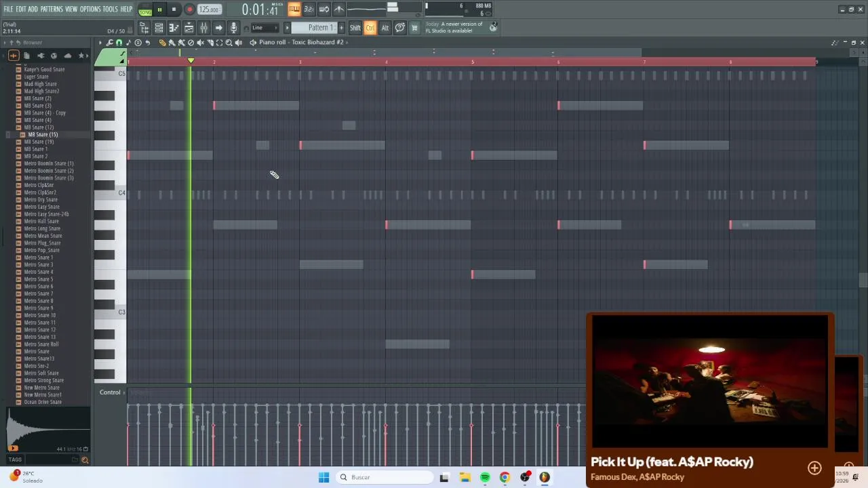Select the Paint brush tool

[x=172, y=42]
